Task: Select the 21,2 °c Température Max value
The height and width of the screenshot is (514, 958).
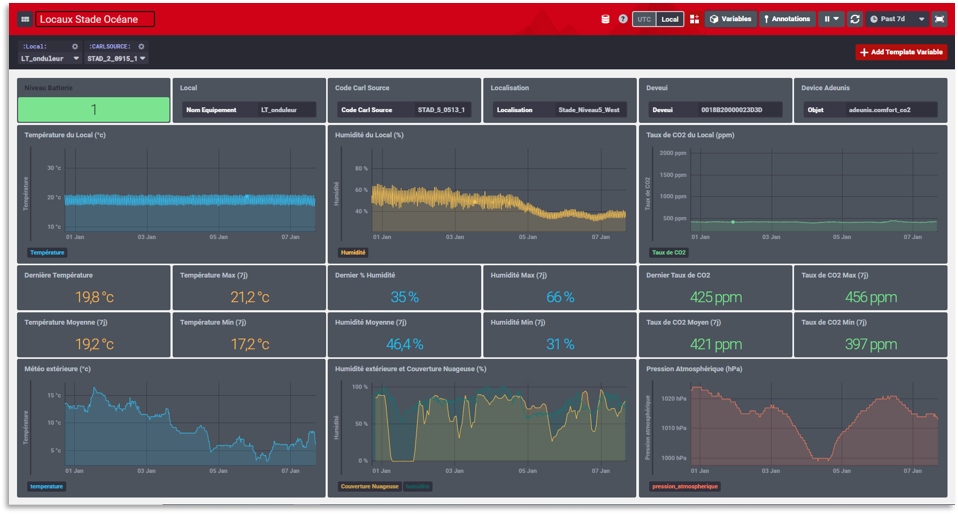Action: click(x=250, y=297)
